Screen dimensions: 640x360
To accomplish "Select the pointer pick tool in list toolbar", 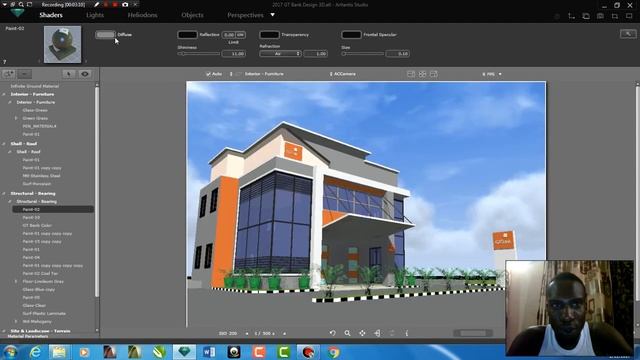I will coord(69,74).
